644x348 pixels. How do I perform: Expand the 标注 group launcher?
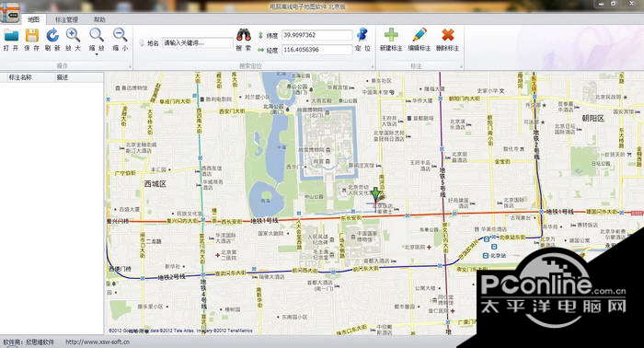[461, 66]
